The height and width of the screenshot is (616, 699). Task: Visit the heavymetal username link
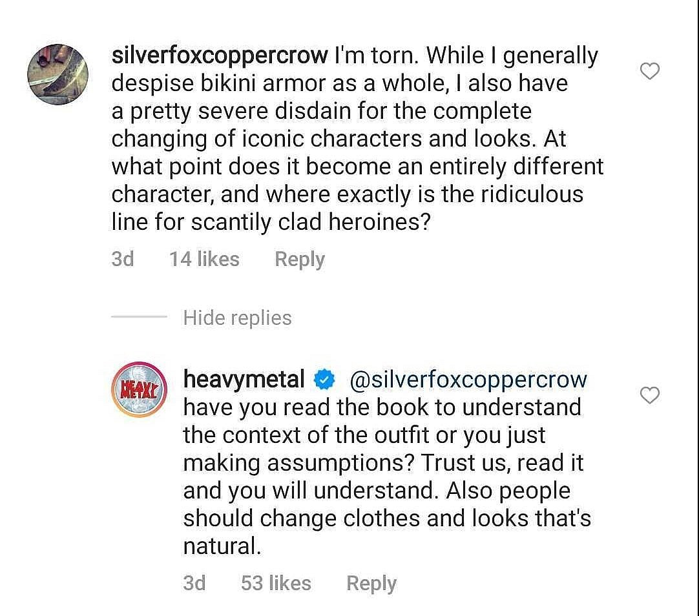244,379
